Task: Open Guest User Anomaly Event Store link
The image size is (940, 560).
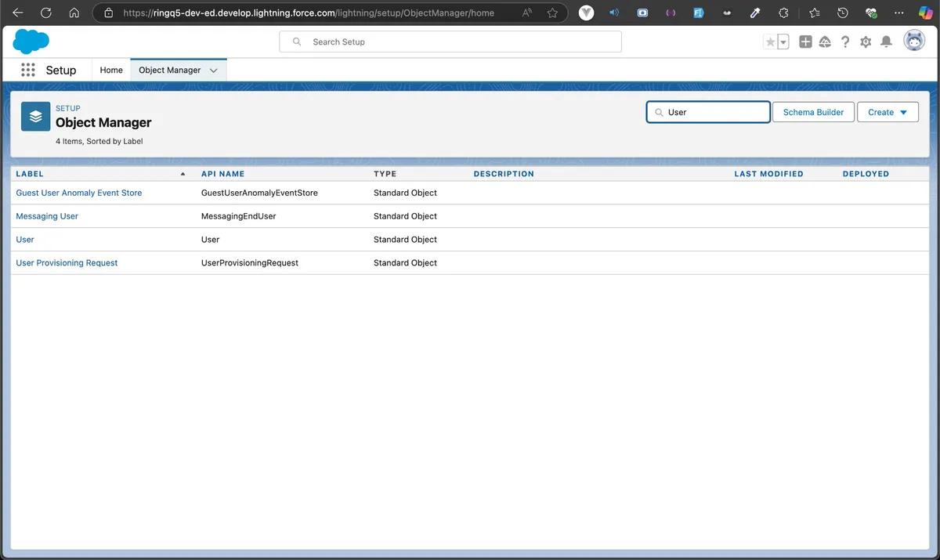Action: [x=79, y=193]
